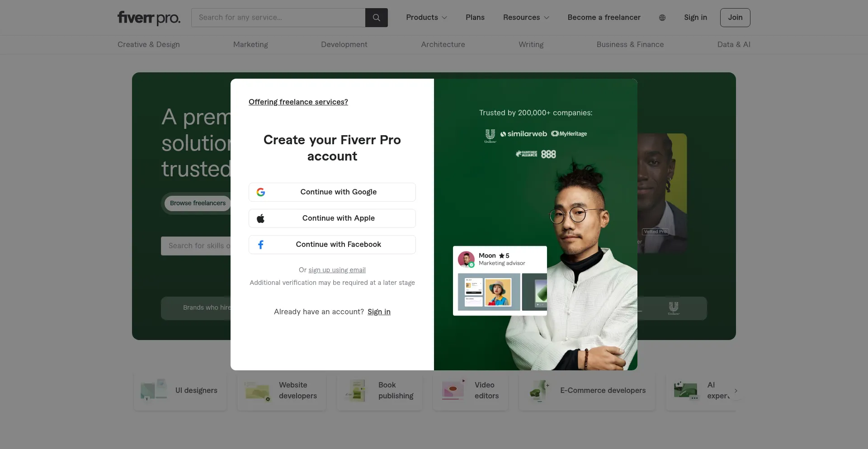Image resolution: width=868 pixels, height=449 pixels.
Task: Open Business & Finance category
Action: click(630, 45)
